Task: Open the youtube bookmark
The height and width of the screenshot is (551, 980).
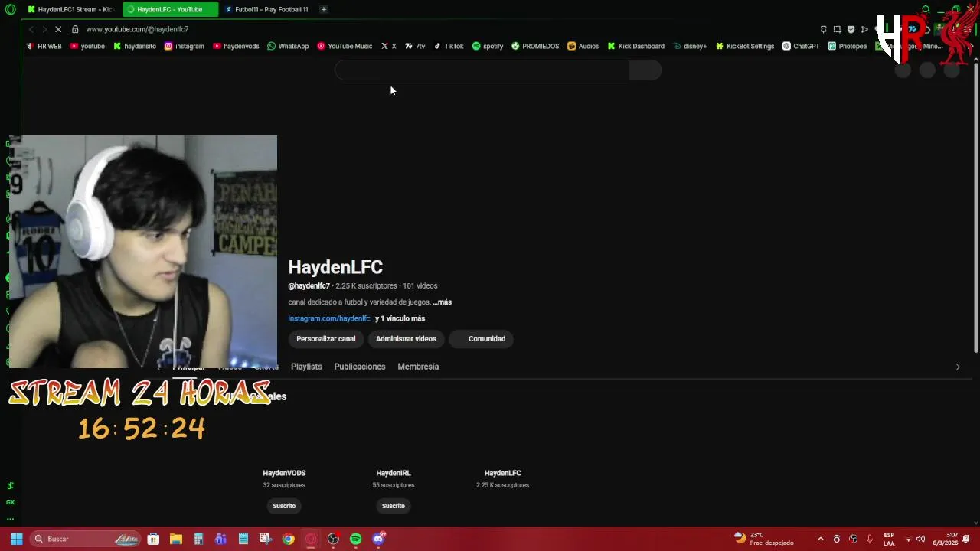Action: pyautogui.click(x=87, y=46)
